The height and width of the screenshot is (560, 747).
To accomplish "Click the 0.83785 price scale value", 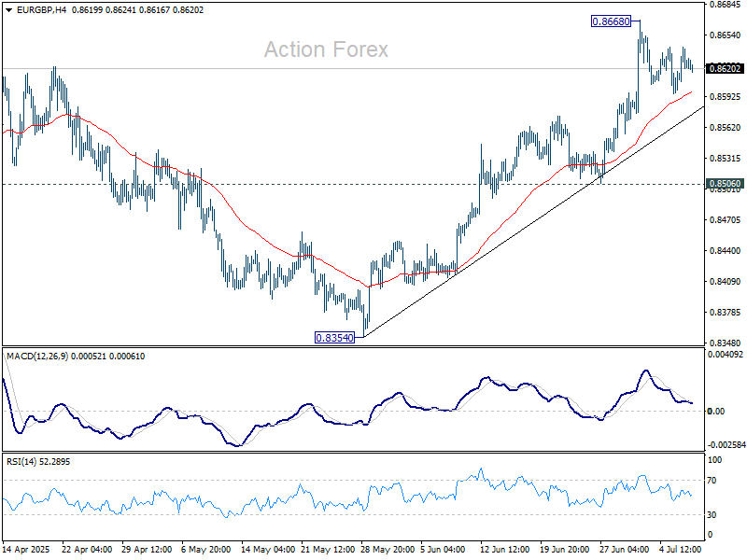I will click(x=725, y=313).
